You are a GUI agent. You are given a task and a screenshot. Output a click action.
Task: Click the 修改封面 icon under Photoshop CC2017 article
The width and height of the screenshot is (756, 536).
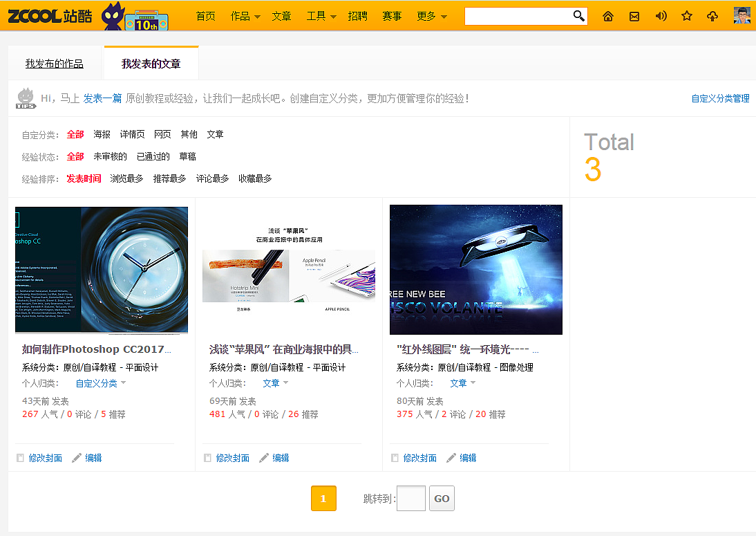(x=20, y=458)
